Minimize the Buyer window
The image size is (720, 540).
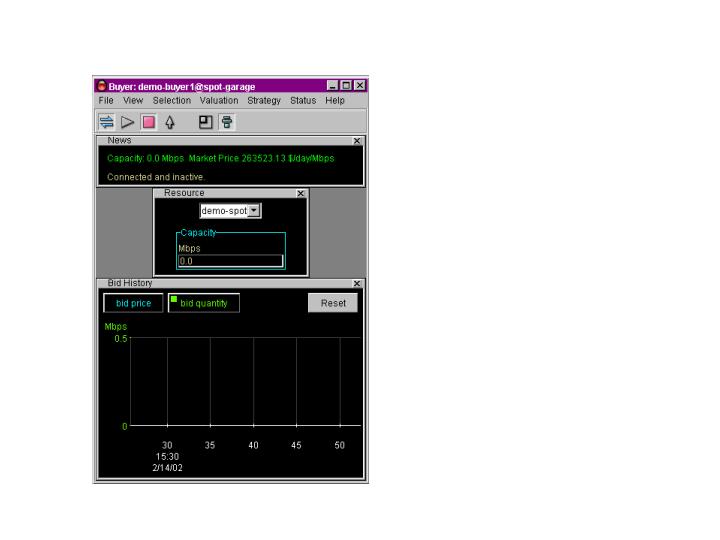coord(332,85)
